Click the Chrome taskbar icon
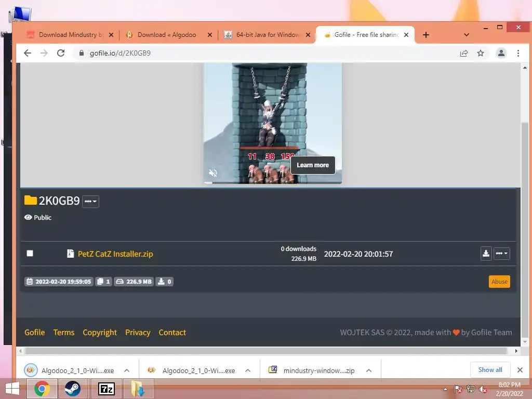The image size is (532, 399). [x=42, y=389]
